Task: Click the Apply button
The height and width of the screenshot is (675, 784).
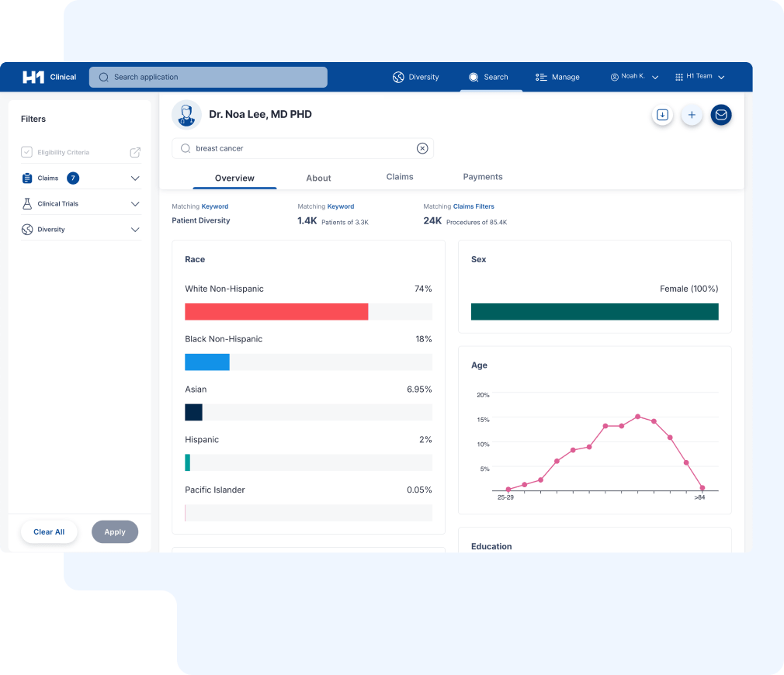Action: pyautogui.click(x=115, y=532)
